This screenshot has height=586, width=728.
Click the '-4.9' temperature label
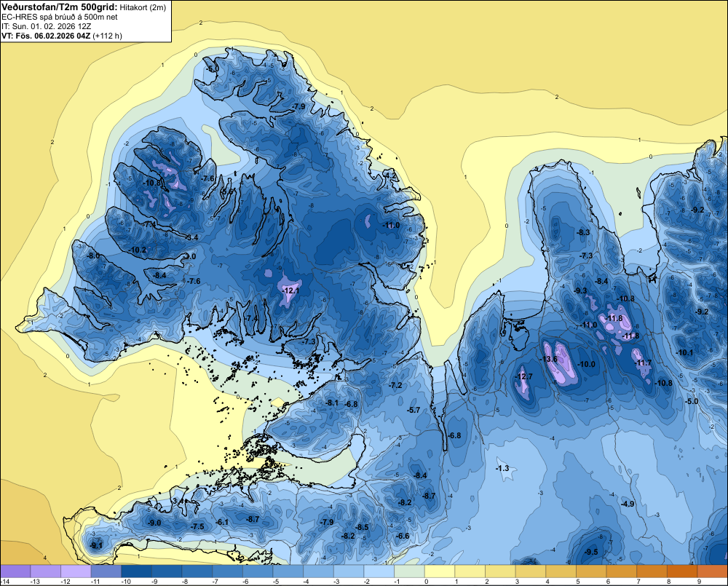(x=628, y=504)
